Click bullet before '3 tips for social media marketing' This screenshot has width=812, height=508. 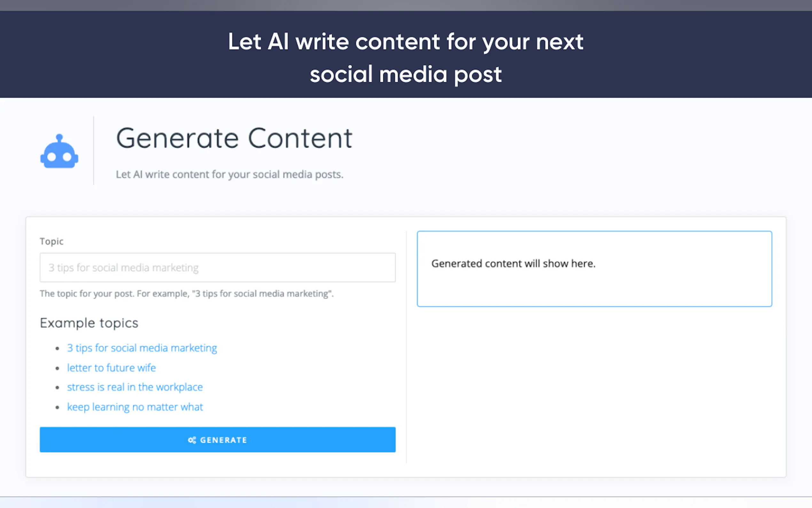pyautogui.click(x=58, y=348)
